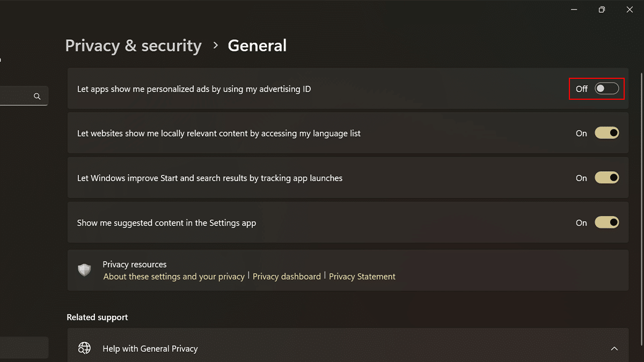Open the Privacy Statement link
The image size is (644, 362).
pyautogui.click(x=362, y=277)
